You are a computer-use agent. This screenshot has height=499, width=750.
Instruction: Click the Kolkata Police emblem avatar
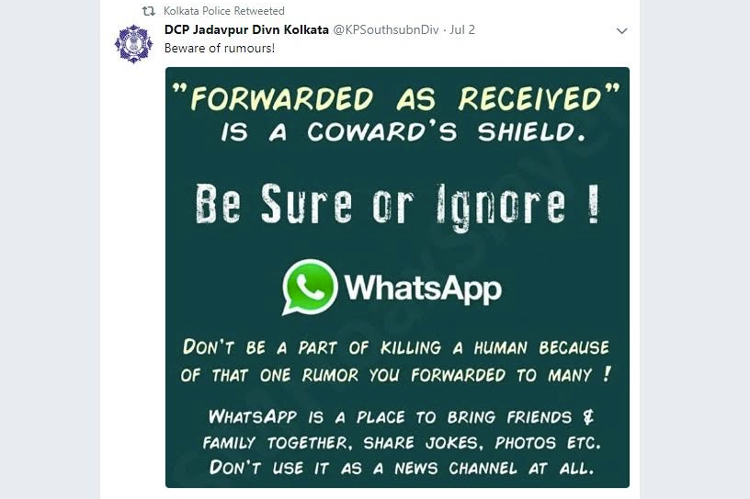pos(134,44)
